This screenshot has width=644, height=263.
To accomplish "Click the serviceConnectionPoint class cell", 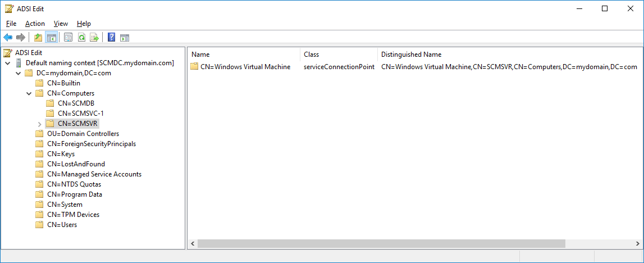I will [x=339, y=66].
